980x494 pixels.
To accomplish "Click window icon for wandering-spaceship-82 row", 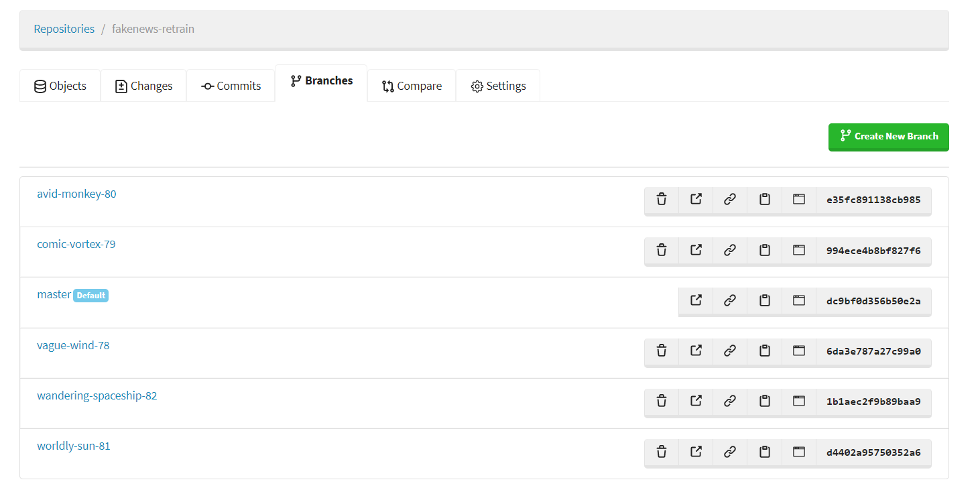I will click(798, 402).
